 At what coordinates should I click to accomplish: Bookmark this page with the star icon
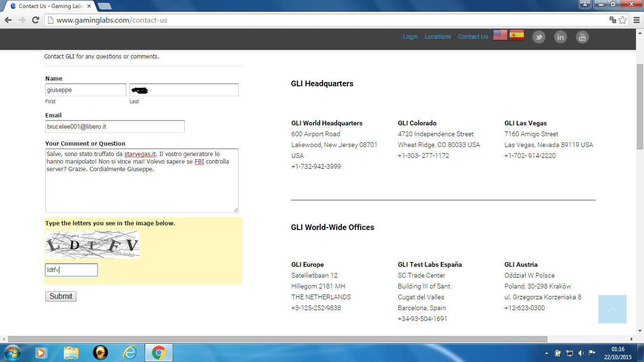pyautogui.click(x=623, y=20)
